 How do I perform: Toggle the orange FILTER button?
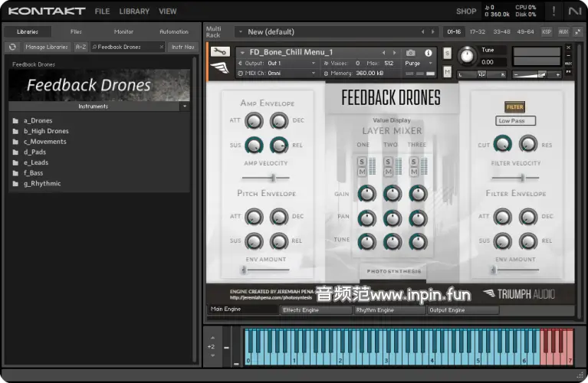(514, 107)
